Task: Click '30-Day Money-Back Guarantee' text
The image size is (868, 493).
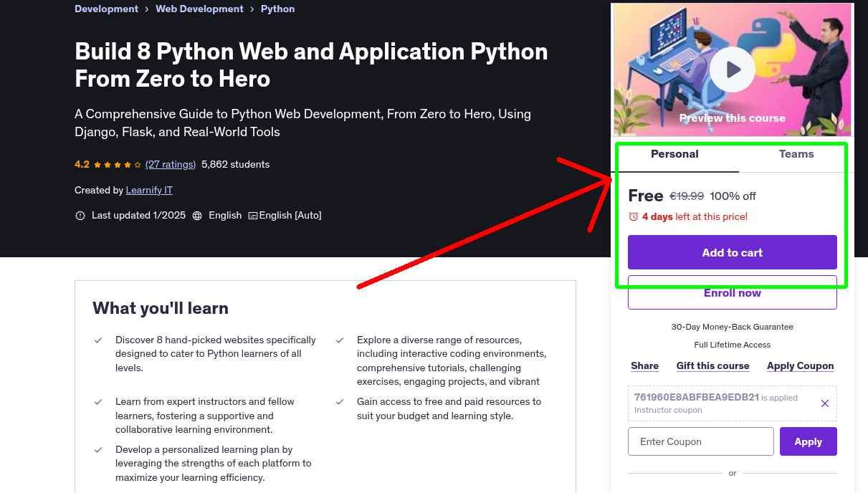Action: coord(733,327)
